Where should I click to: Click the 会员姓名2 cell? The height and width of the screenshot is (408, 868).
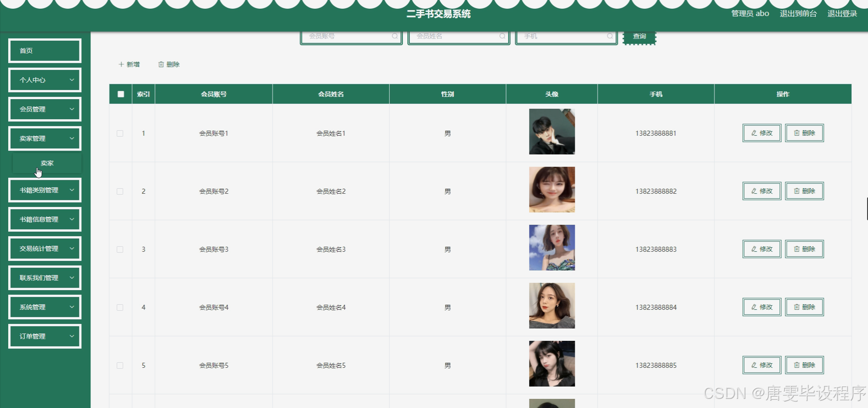[331, 191]
